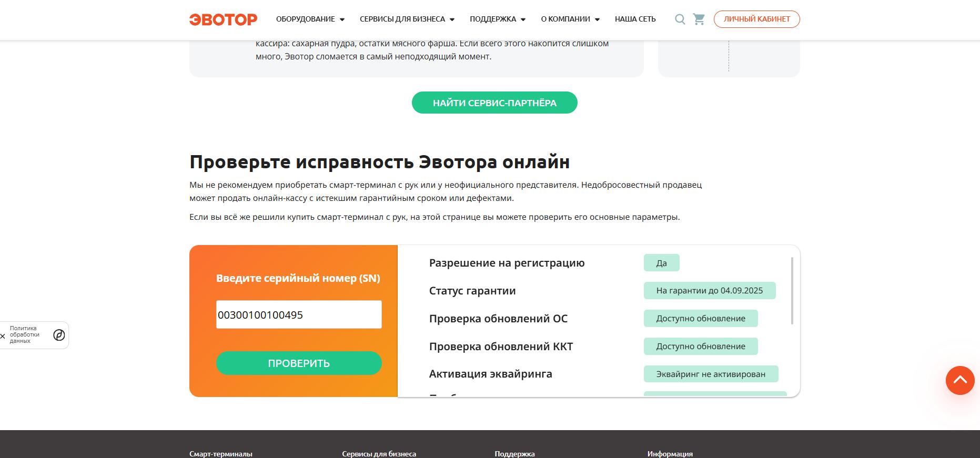This screenshot has height=458, width=980.
Task: Click the Смарт-терминалы footer heading
Action: [221, 454]
